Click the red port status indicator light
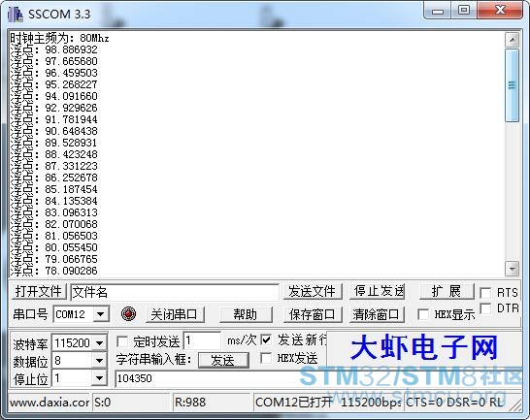This screenshot has width=530, height=420. coord(128,314)
